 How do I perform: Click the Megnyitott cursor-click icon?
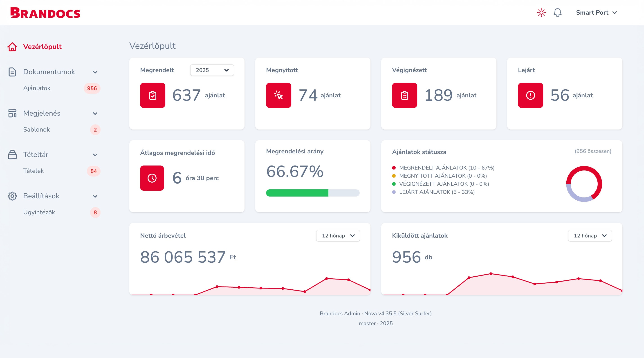click(278, 95)
